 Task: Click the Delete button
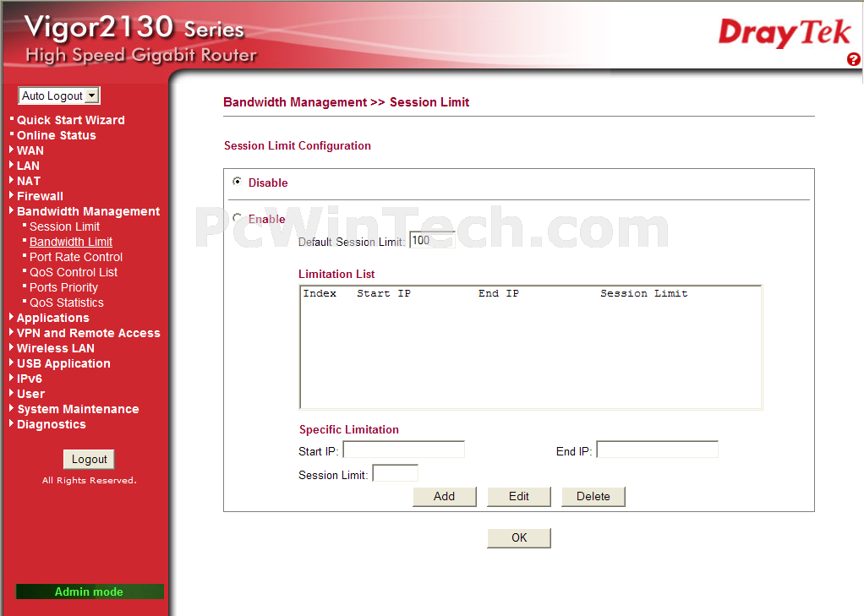(x=593, y=497)
